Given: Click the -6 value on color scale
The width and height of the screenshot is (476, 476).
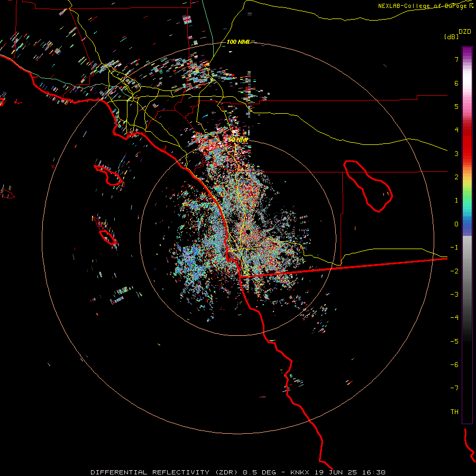Looking at the screenshot, I should pos(454,365).
